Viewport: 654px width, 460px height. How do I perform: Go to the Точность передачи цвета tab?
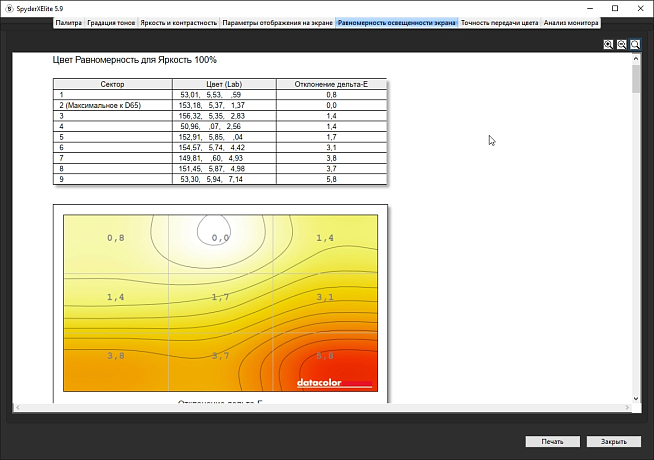pyautogui.click(x=499, y=21)
